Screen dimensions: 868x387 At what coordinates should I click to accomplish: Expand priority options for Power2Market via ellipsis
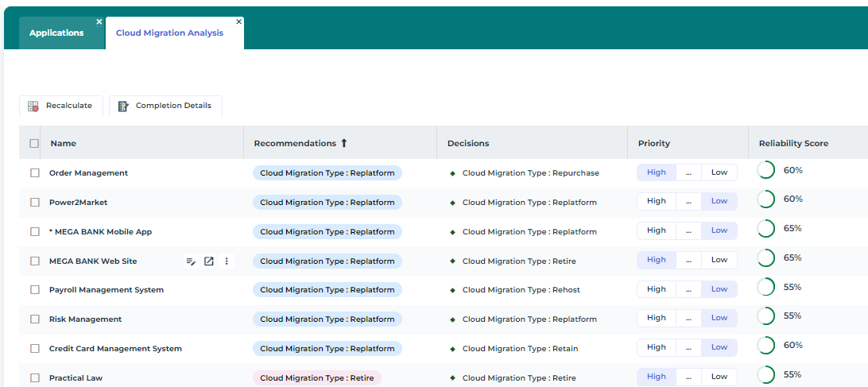[x=688, y=202]
